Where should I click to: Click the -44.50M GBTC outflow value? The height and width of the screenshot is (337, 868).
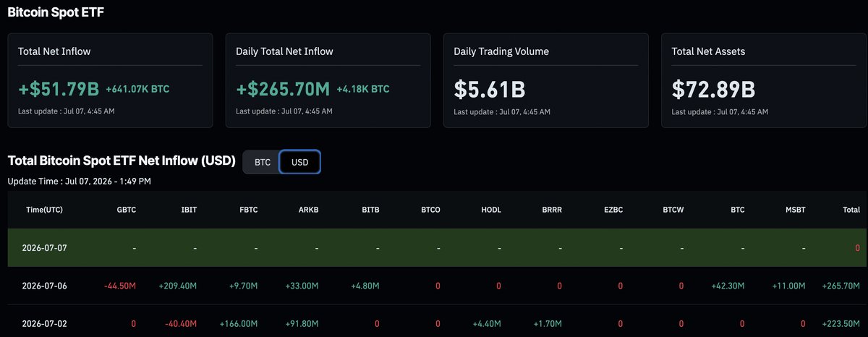pos(120,286)
